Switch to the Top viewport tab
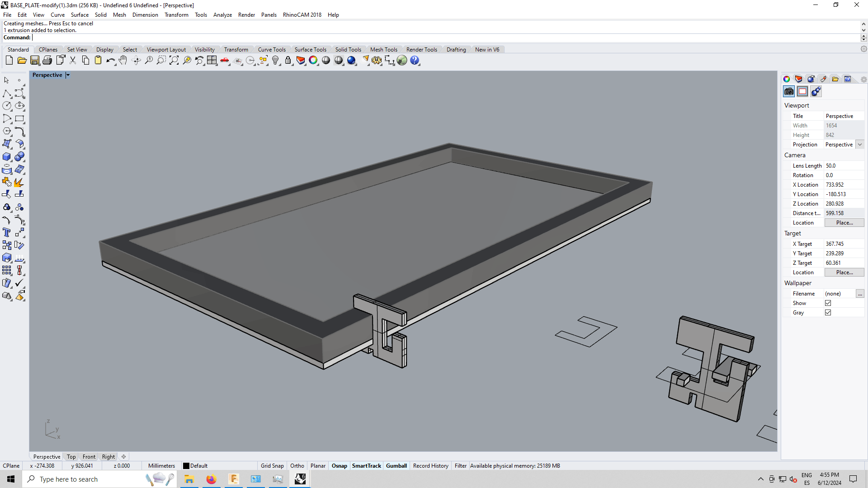 [71, 457]
